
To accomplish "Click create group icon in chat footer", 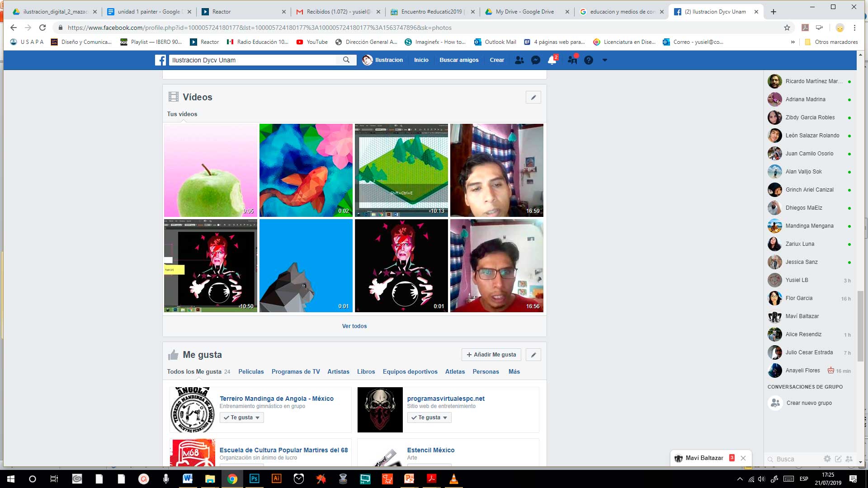I will coord(849,459).
